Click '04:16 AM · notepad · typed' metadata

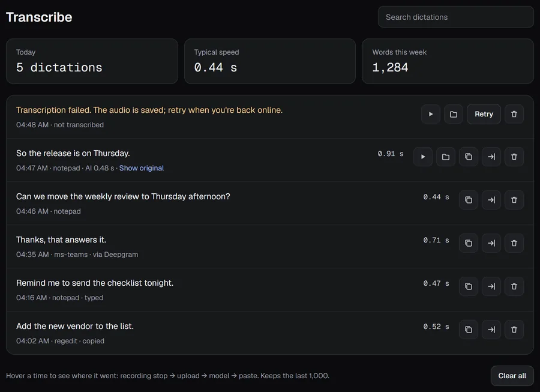(x=59, y=298)
